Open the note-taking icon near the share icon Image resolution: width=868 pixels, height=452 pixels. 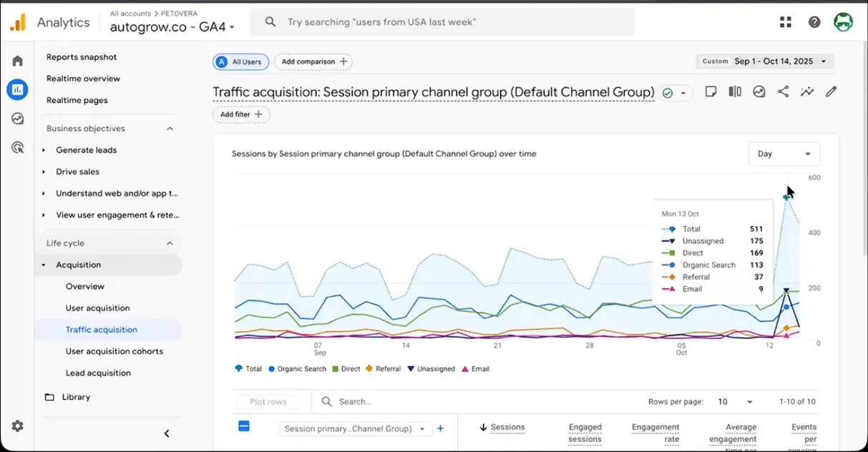(x=711, y=92)
